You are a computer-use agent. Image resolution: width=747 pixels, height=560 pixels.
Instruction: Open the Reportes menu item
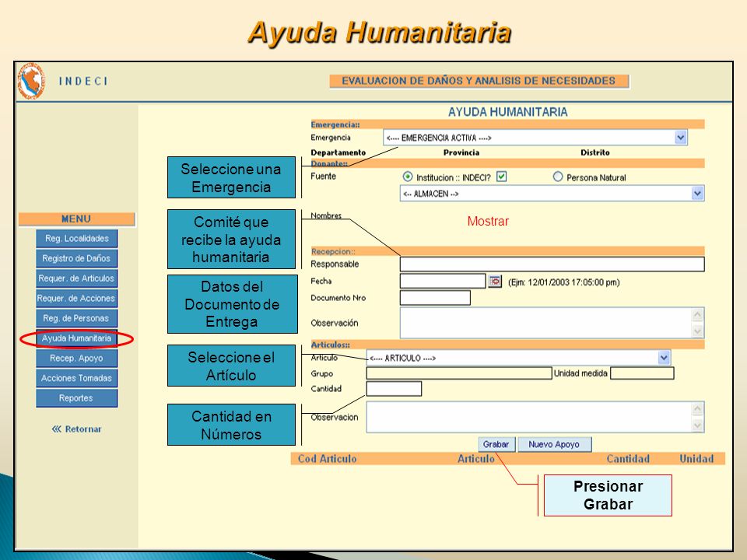(x=77, y=398)
